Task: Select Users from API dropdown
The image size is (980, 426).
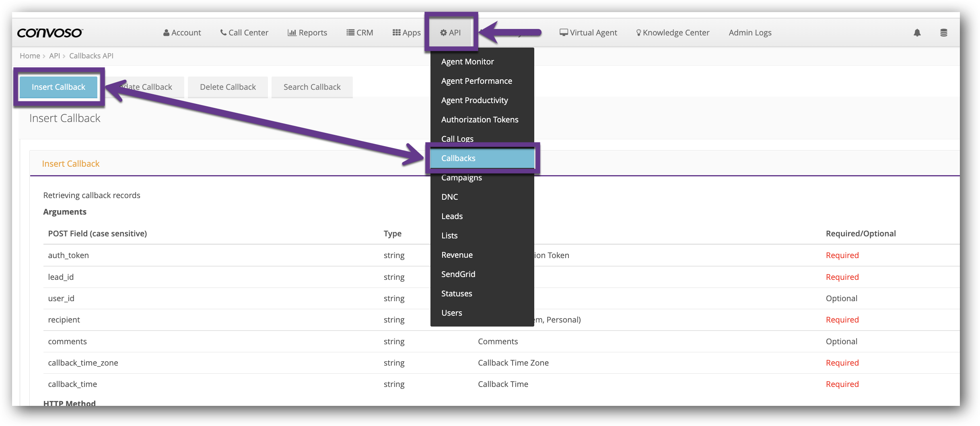Action: [x=482, y=313]
